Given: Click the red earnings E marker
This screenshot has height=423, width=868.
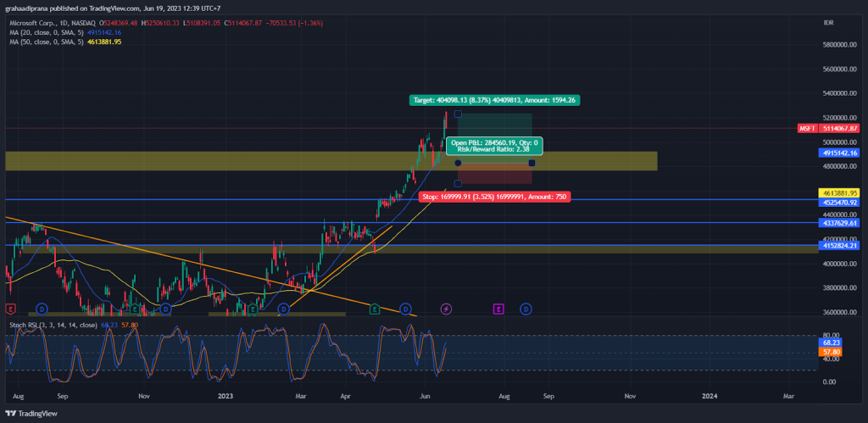Looking at the screenshot, I should coord(9,308).
